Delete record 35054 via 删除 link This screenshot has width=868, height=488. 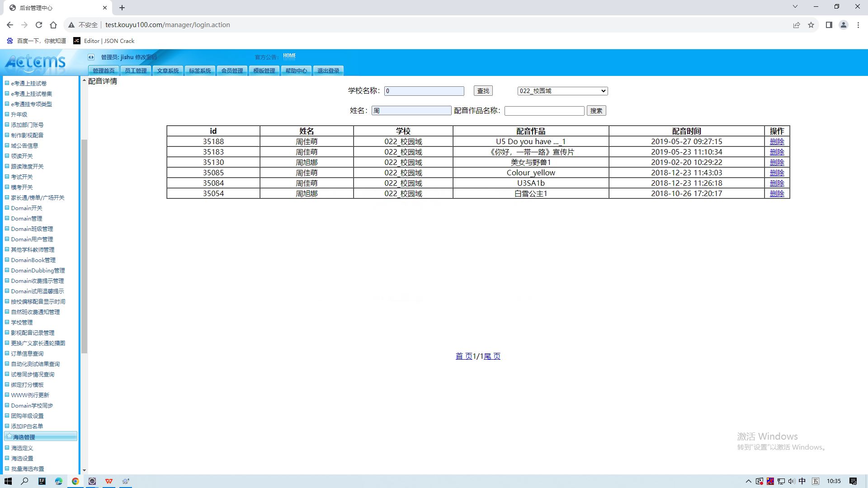(x=777, y=194)
